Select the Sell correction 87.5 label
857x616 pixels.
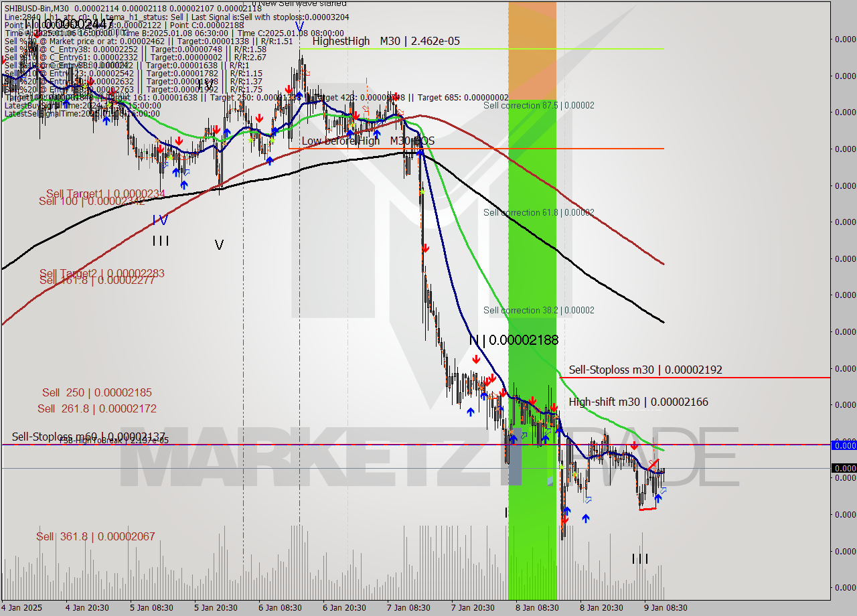click(538, 106)
